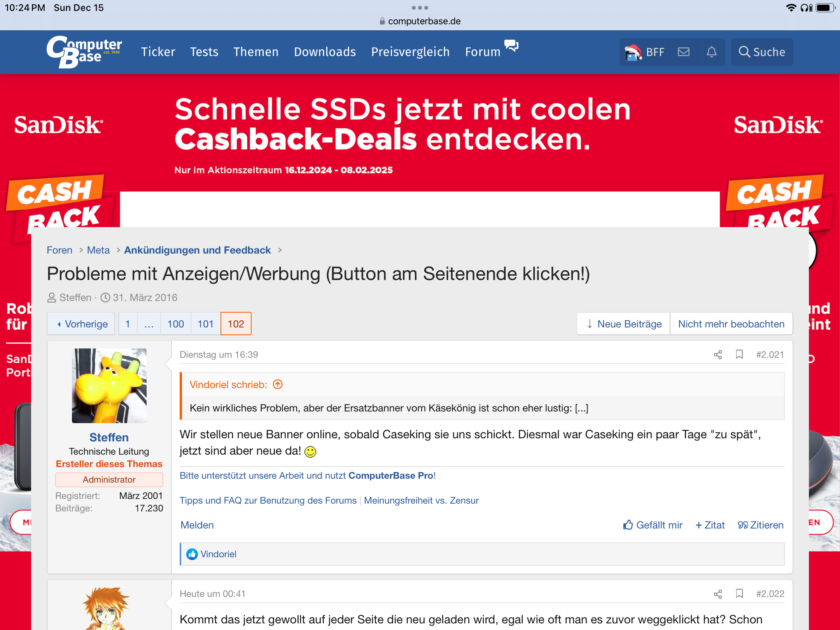Open the notifications bell icon
The width and height of the screenshot is (840, 630).
point(711,52)
